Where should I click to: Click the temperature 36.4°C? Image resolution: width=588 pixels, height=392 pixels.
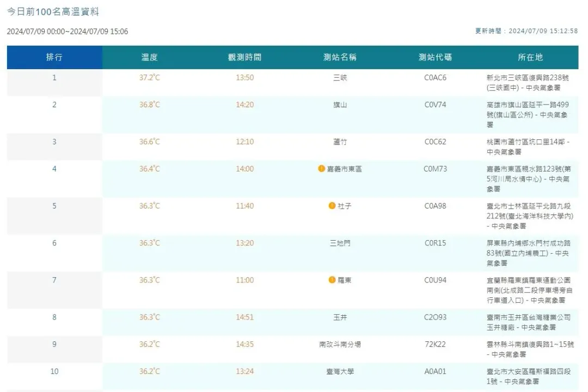pos(150,169)
